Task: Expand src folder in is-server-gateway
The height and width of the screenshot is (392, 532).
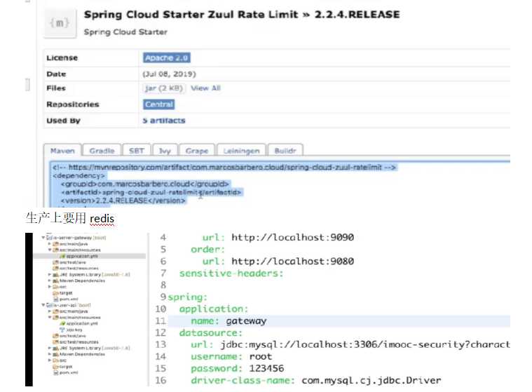Action: click(50, 287)
